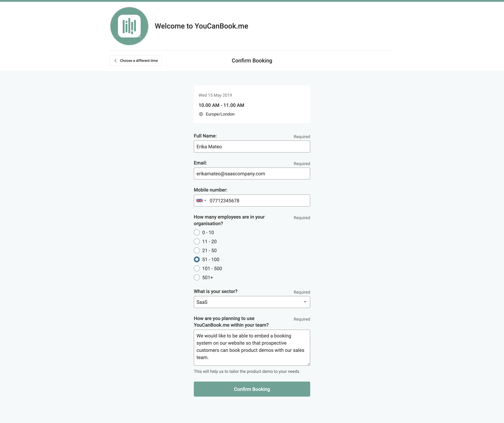Select the 11 - 20 employees option
Viewport: 504px width, 423px height.
pos(197,241)
